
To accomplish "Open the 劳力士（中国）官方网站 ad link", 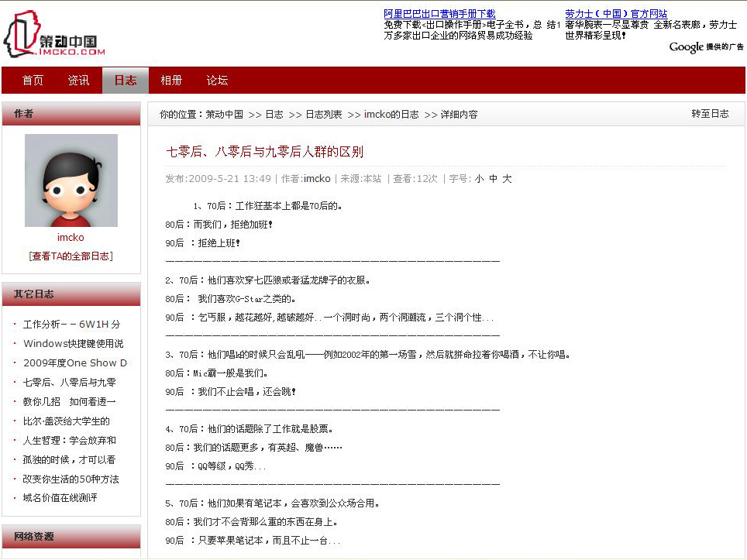I will [x=616, y=13].
